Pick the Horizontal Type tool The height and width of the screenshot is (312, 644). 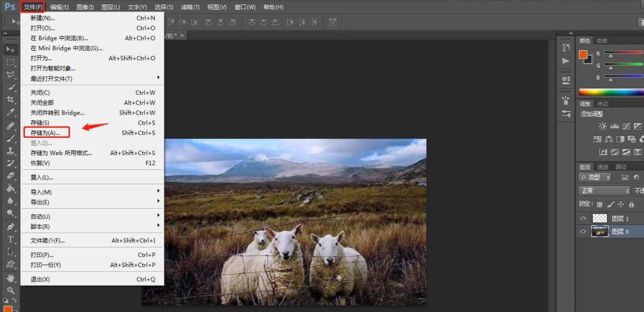[10, 240]
